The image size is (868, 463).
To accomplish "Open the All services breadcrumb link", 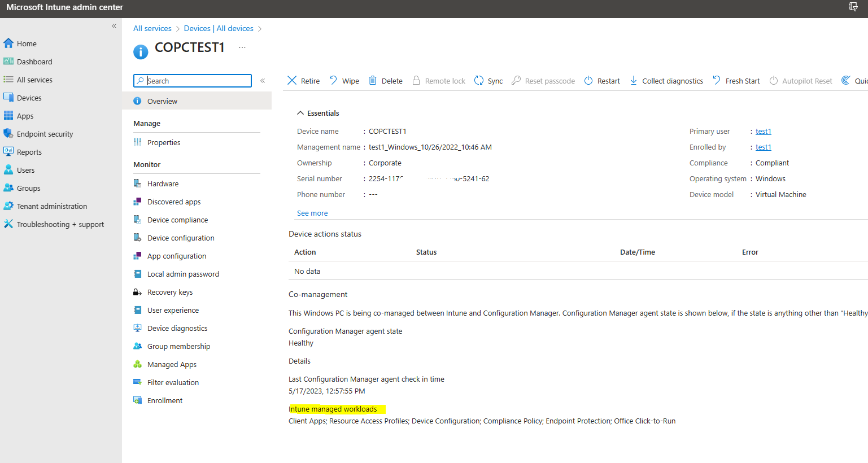I will (x=152, y=28).
